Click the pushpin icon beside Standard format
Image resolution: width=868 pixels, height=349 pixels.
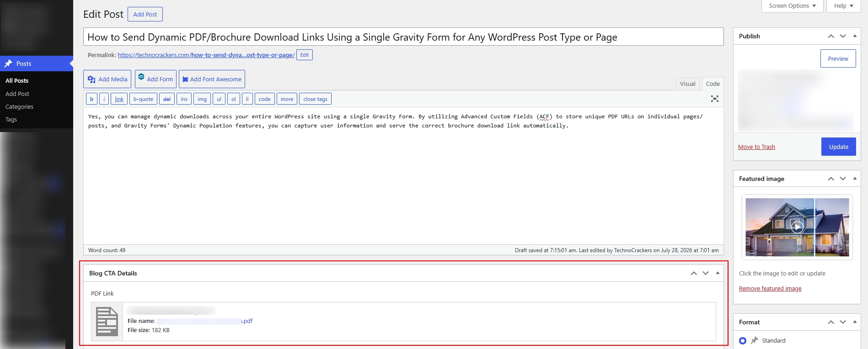[x=755, y=340]
